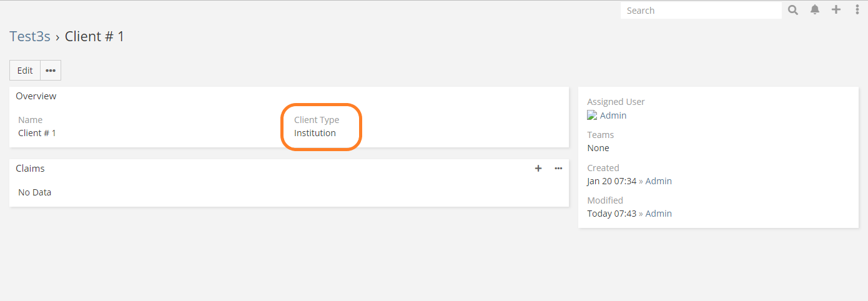Click the Claims panel title

(30, 169)
